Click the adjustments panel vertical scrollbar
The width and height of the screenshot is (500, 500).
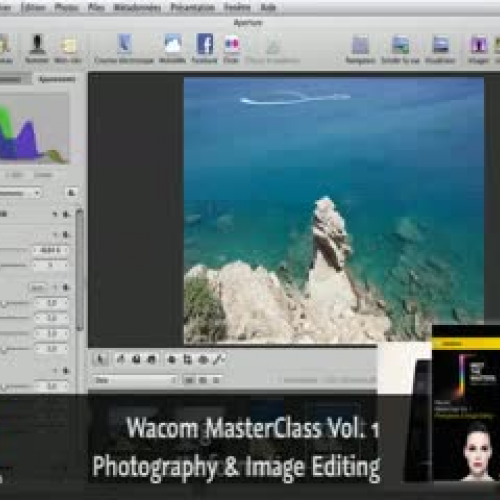79,270
